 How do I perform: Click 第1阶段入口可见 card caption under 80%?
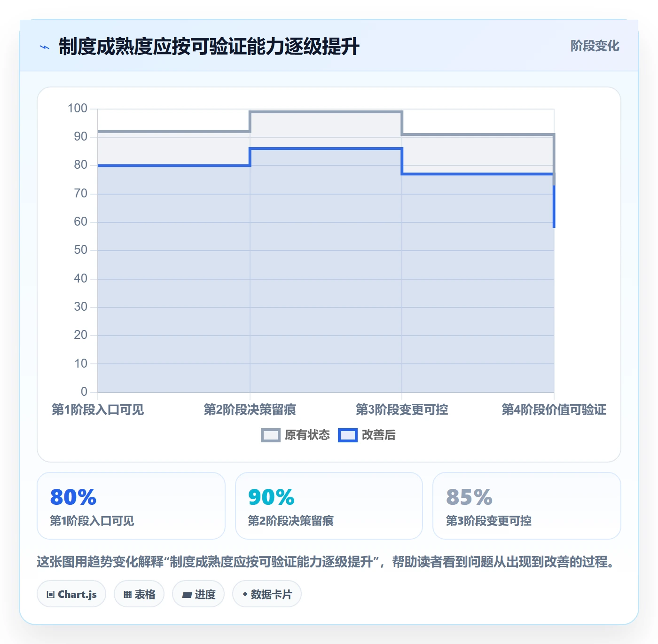[x=92, y=521]
